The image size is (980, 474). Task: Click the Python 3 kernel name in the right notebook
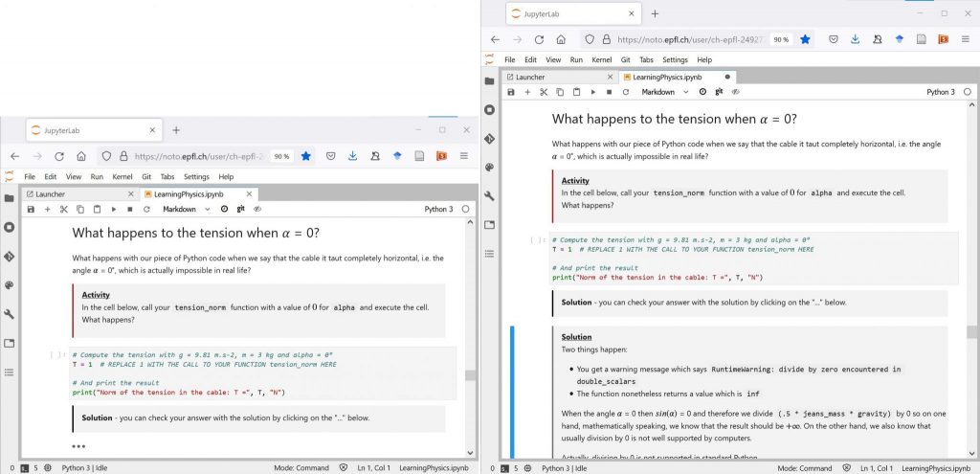click(940, 92)
